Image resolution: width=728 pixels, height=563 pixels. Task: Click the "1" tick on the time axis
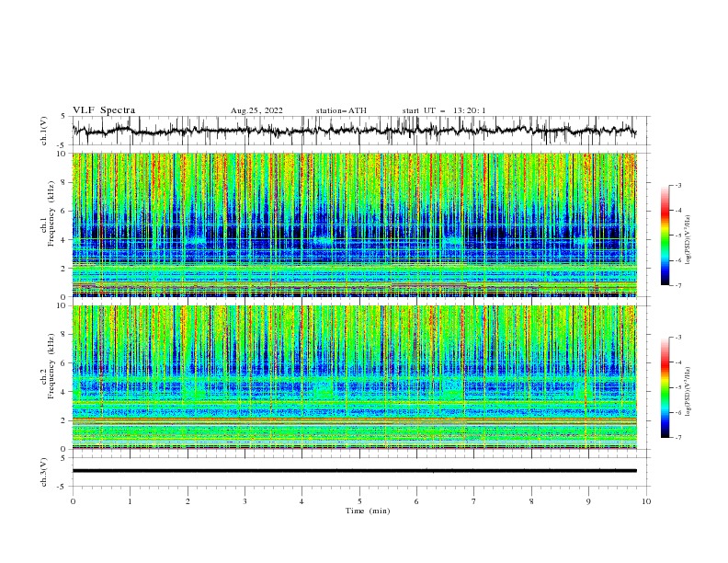click(130, 501)
